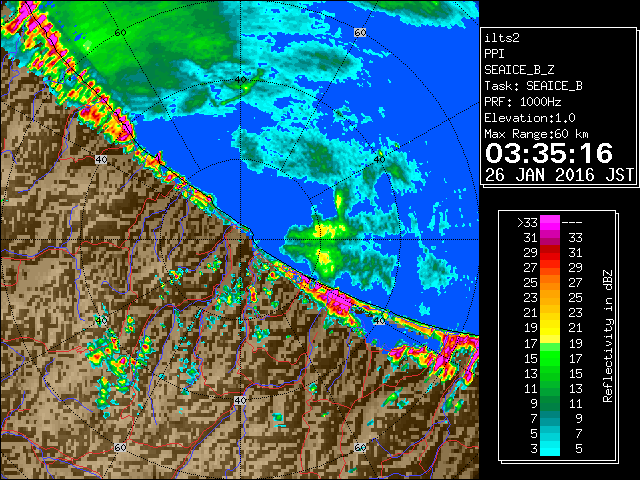This screenshot has width=640, height=480.
Task: Click the '40' range label south of center
Action: (240, 400)
